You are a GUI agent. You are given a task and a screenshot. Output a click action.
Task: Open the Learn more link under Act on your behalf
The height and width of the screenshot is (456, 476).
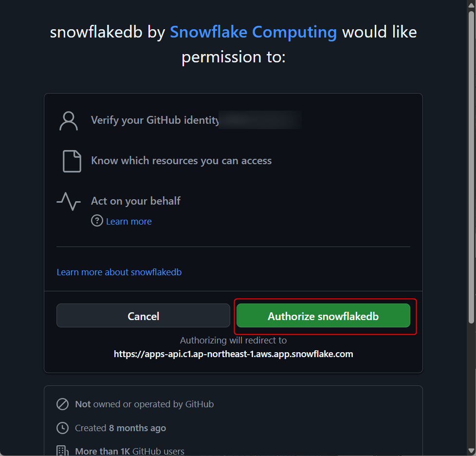coord(128,221)
